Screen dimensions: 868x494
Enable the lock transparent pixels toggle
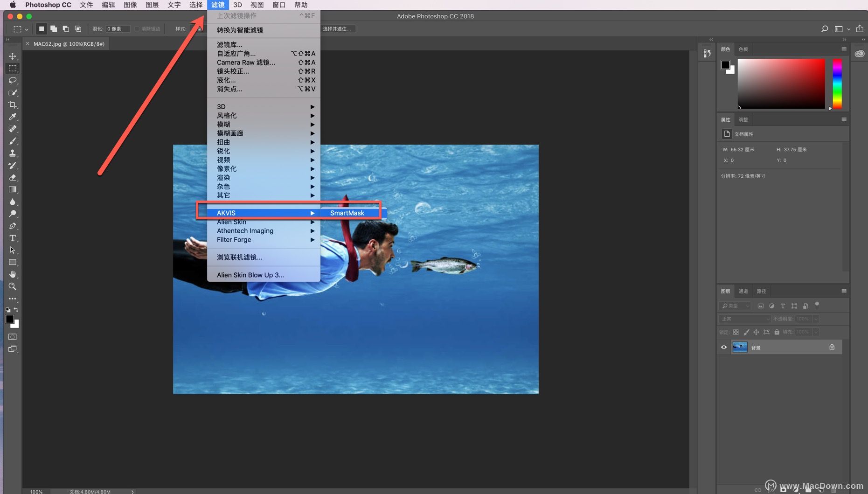coord(736,332)
